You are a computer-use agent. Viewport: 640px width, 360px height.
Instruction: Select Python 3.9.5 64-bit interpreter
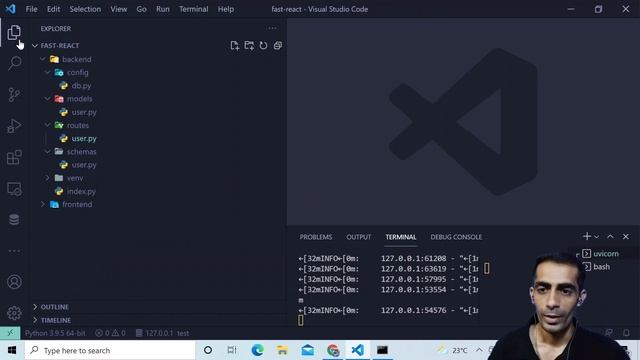55,333
